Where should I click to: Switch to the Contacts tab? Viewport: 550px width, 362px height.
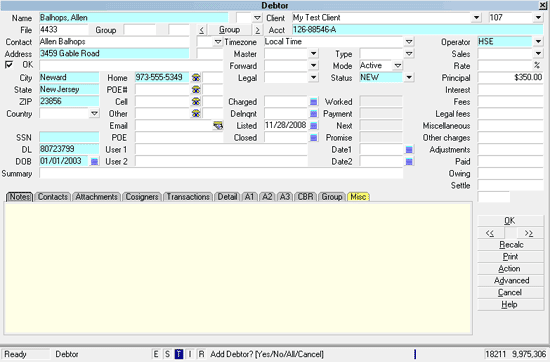click(x=53, y=197)
